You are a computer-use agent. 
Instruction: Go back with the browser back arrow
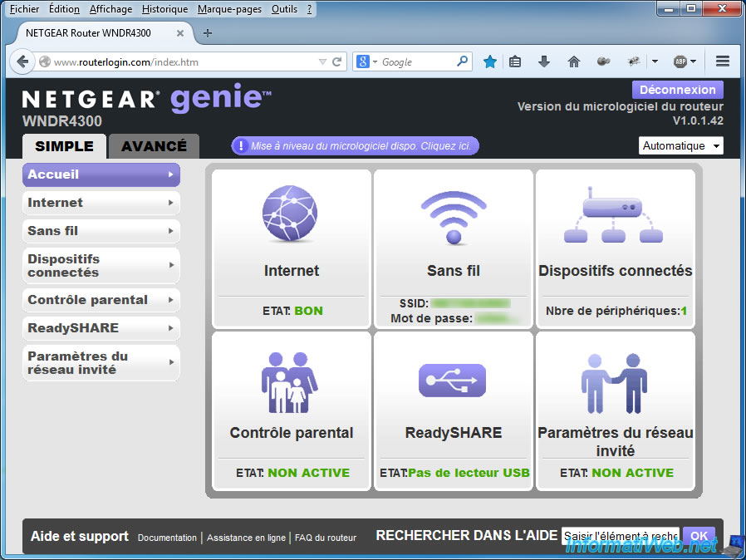coord(22,61)
